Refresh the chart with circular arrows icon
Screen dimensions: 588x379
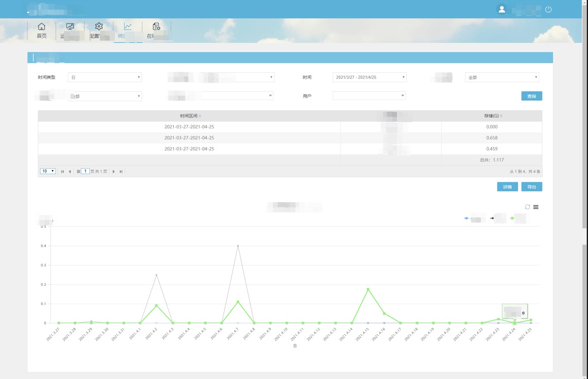tap(527, 207)
